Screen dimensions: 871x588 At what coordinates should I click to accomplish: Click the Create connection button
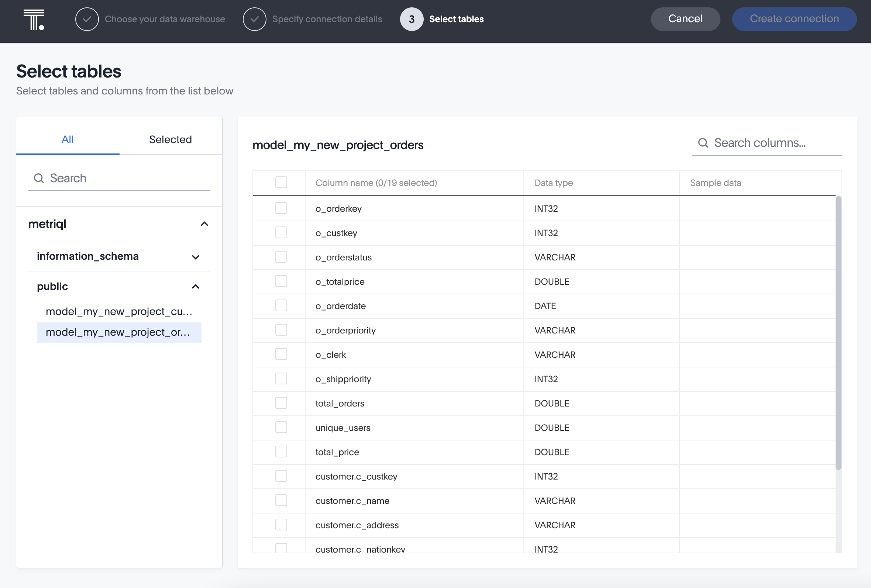pos(794,19)
